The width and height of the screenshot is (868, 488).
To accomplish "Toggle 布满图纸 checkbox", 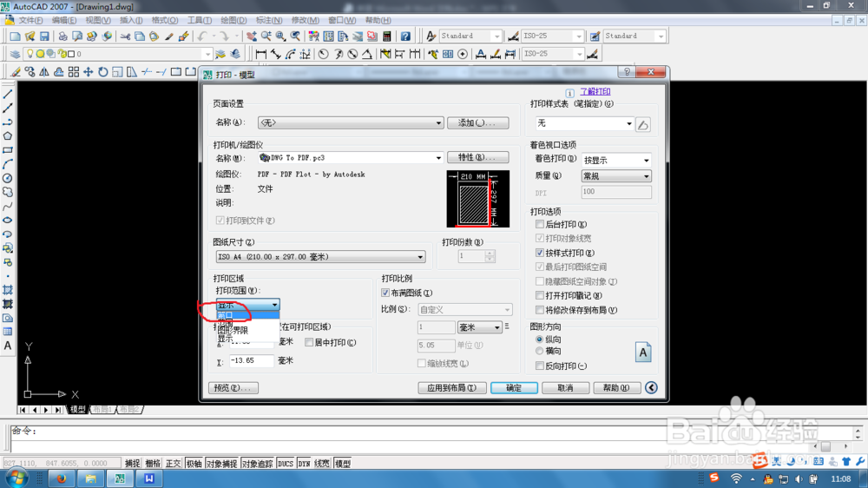I will 385,293.
